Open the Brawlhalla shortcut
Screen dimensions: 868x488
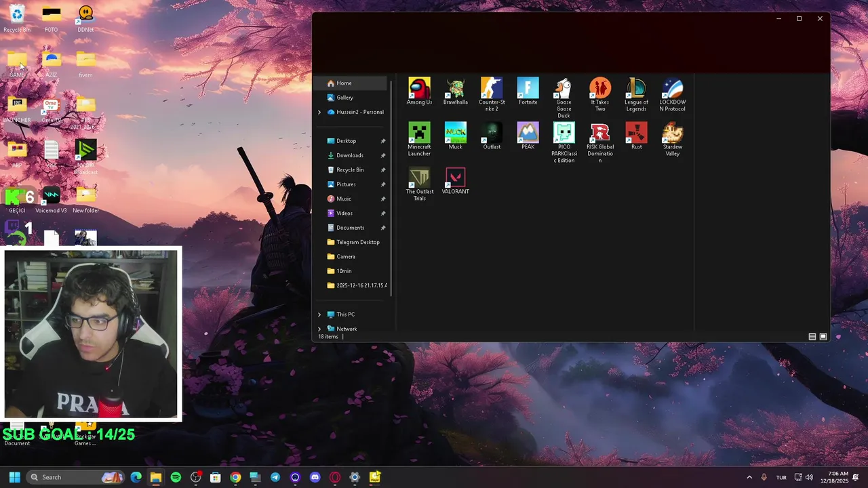[x=456, y=91]
